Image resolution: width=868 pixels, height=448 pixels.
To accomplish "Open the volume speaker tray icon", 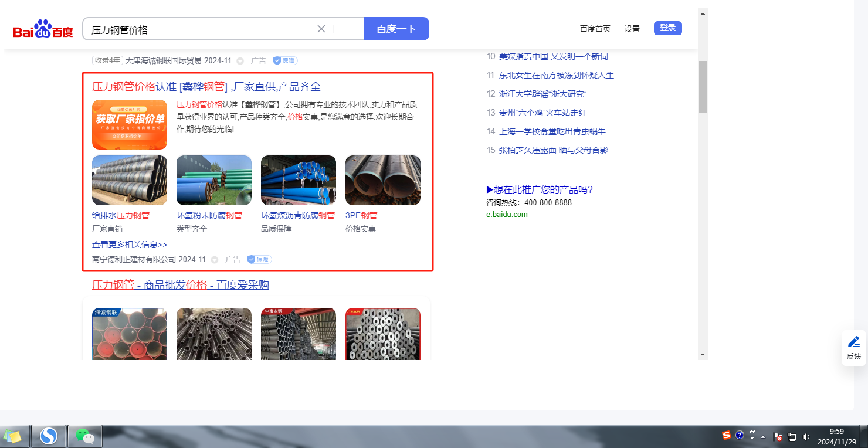I will coord(806,437).
